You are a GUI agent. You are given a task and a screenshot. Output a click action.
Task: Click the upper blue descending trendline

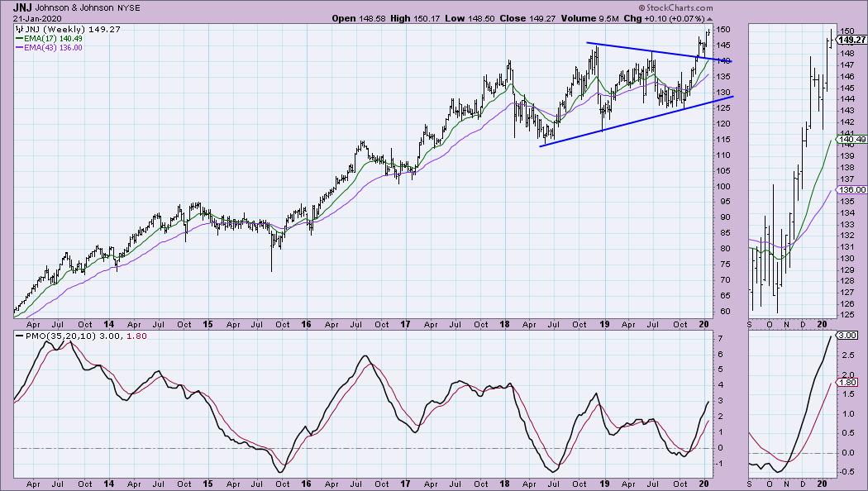659,52
